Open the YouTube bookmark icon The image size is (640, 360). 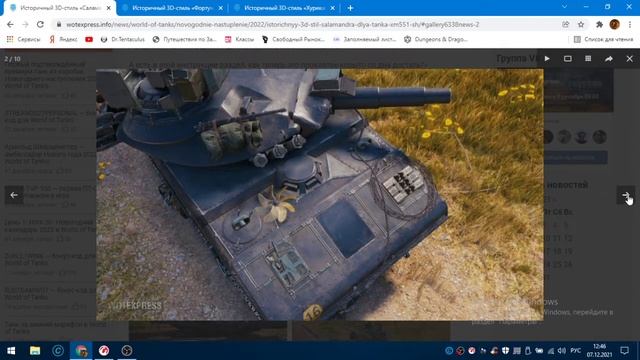tap(89, 39)
